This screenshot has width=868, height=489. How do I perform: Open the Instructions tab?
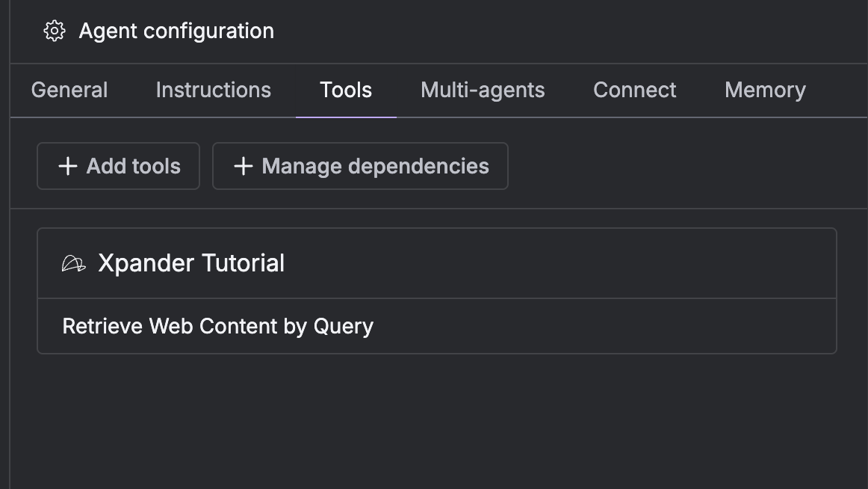click(213, 90)
